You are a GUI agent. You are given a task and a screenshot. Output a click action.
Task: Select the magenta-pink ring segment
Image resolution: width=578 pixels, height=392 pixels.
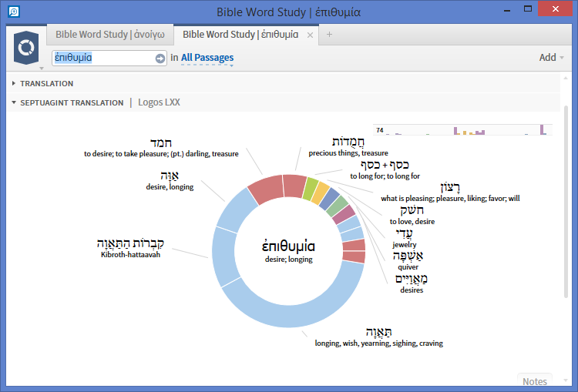click(344, 215)
